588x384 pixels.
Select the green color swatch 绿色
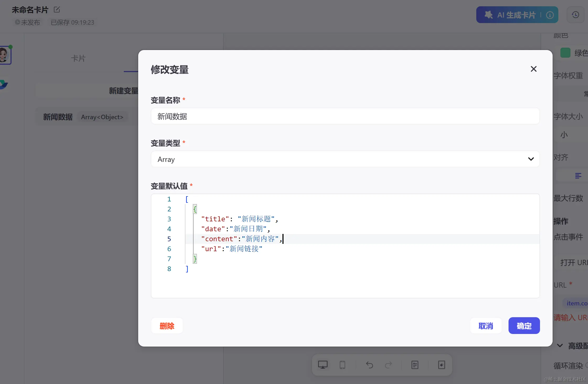pyautogui.click(x=565, y=53)
